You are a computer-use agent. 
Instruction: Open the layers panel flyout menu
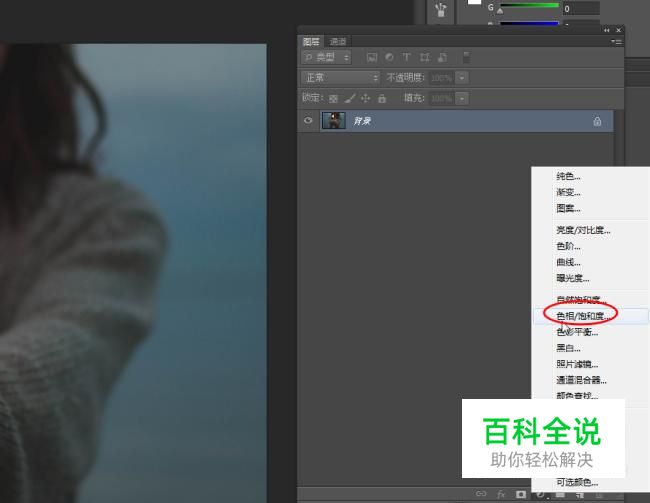[x=616, y=41]
